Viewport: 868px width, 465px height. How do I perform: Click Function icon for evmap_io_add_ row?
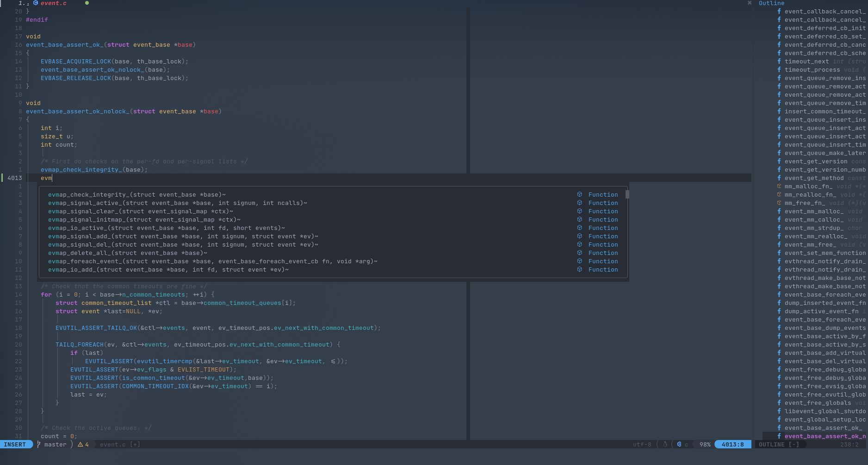579,270
